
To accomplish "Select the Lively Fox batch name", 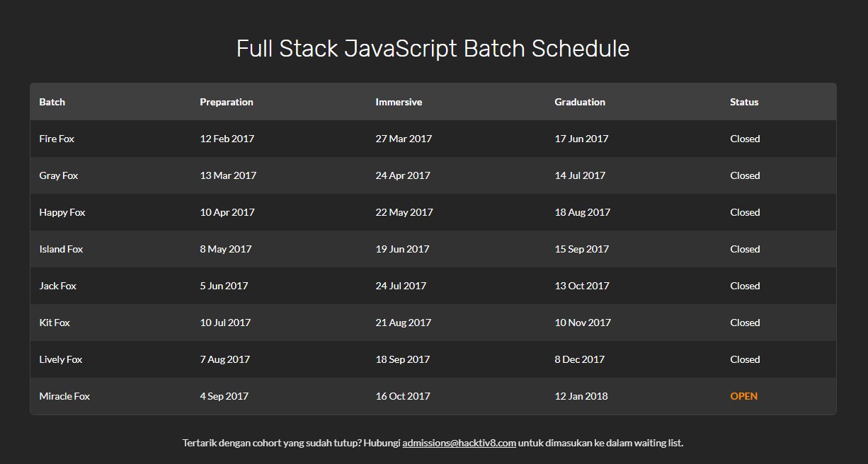I will coord(61,359).
